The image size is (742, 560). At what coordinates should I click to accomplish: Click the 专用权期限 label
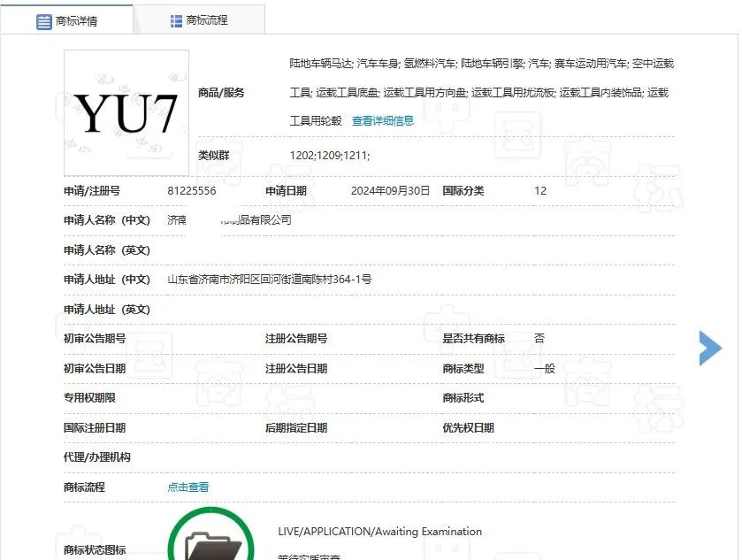point(89,397)
